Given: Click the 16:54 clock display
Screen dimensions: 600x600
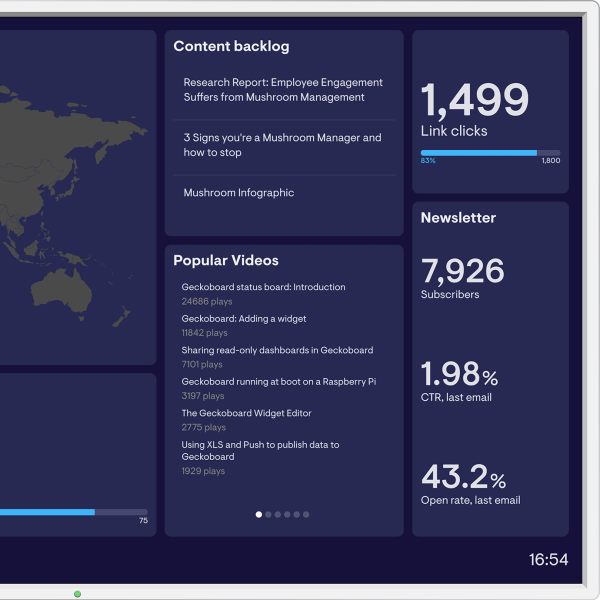Looking at the screenshot, I should click(x=548, y=560).
